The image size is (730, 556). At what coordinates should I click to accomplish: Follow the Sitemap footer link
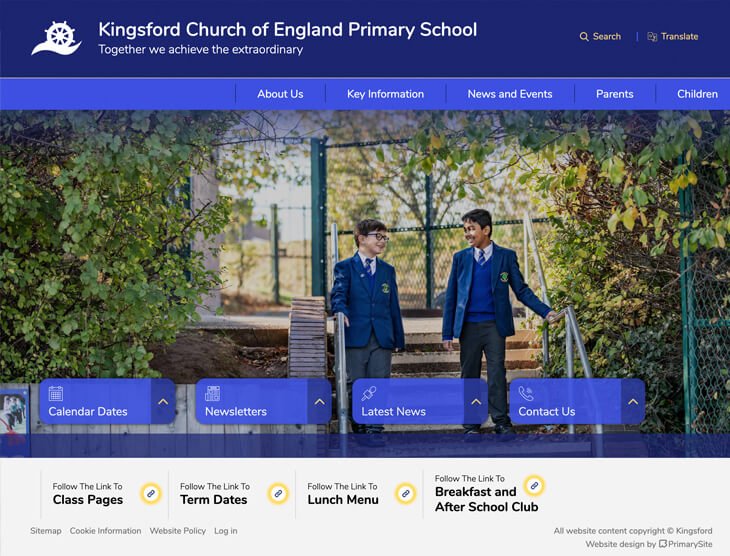pyautogui.click(x=46, y=531)
